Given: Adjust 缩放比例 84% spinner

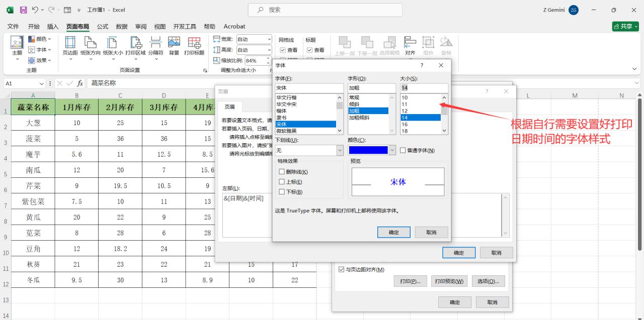Looking at the screenshot, I should pos(269,60).
